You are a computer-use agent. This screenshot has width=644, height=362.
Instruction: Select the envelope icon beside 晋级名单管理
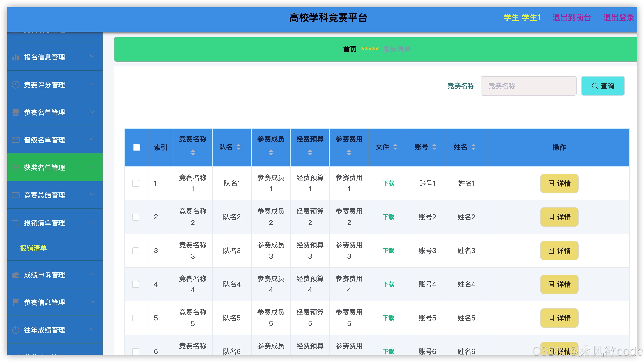tap(15, 140)
